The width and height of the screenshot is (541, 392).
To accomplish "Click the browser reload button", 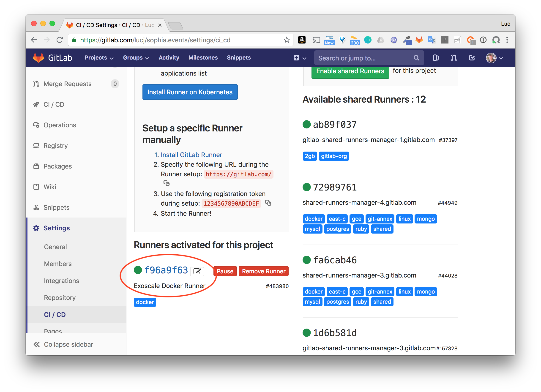I will pos(60,40).
